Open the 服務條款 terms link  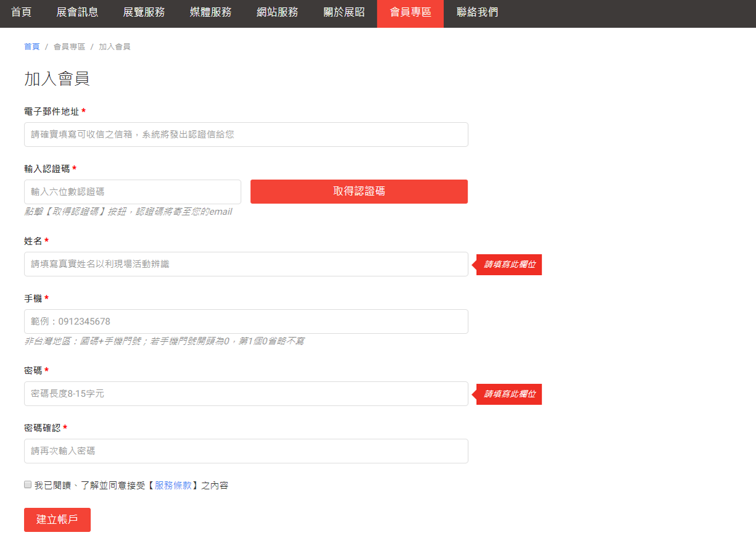[173, 486]
